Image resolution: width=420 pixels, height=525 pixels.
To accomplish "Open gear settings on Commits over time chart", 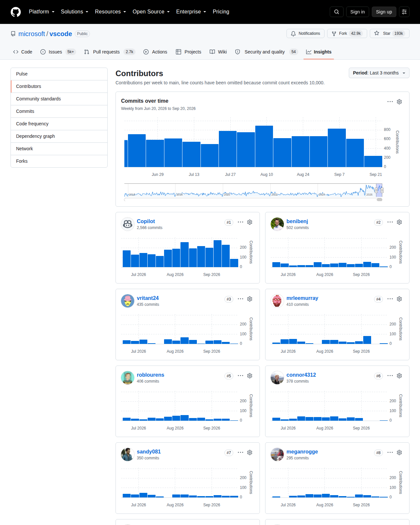I will click(x=399, y=102).
